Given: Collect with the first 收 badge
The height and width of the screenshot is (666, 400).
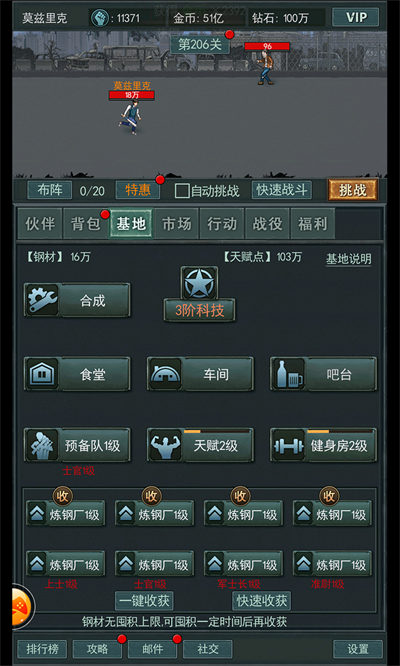Looking at the screenshot, I should pos(62,496).
